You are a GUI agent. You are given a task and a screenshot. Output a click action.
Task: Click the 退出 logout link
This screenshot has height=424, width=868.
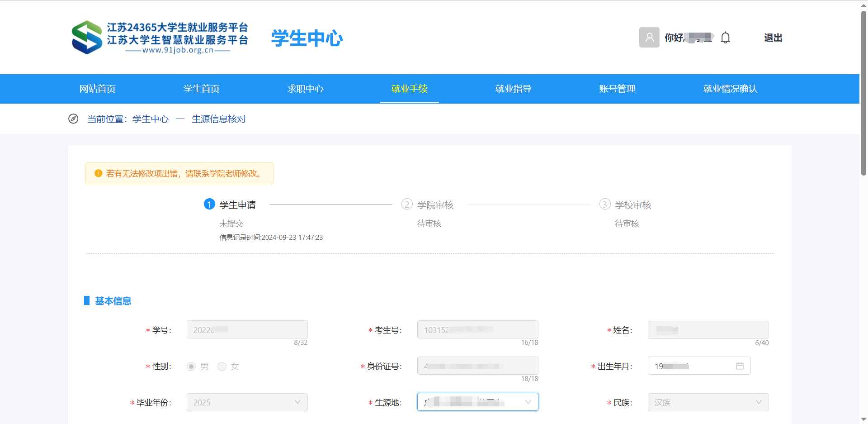[773, 38]
